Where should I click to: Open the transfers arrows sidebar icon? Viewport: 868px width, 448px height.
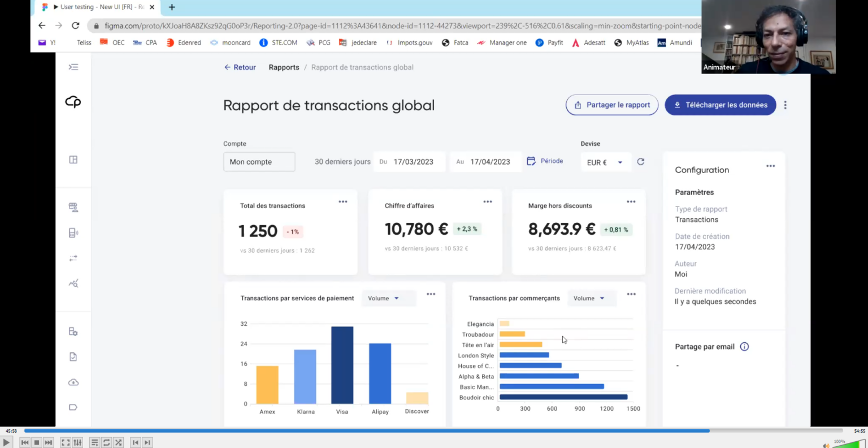(73, 259)
